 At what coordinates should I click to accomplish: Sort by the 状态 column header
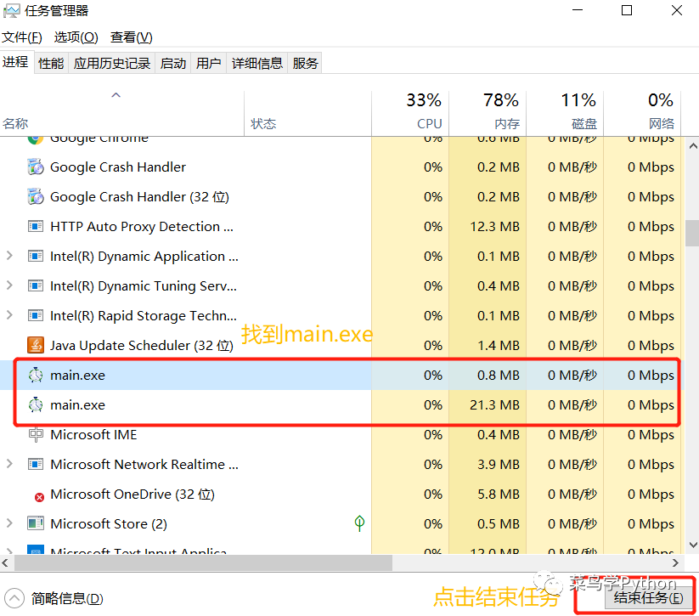[x=307, y=114]
